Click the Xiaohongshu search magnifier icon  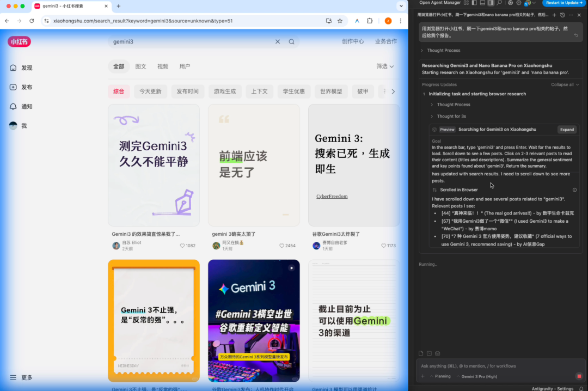[x=292, y=42]
